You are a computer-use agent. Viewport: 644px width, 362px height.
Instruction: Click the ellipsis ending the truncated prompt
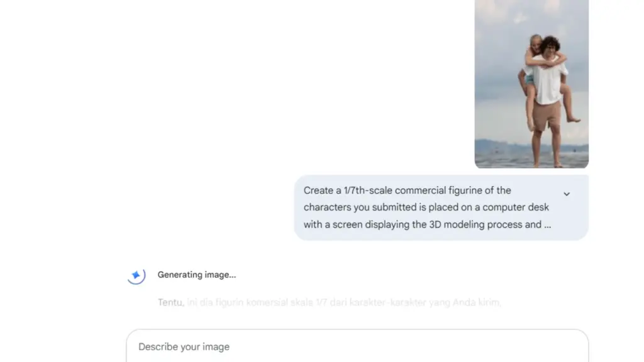pos(548,225)
